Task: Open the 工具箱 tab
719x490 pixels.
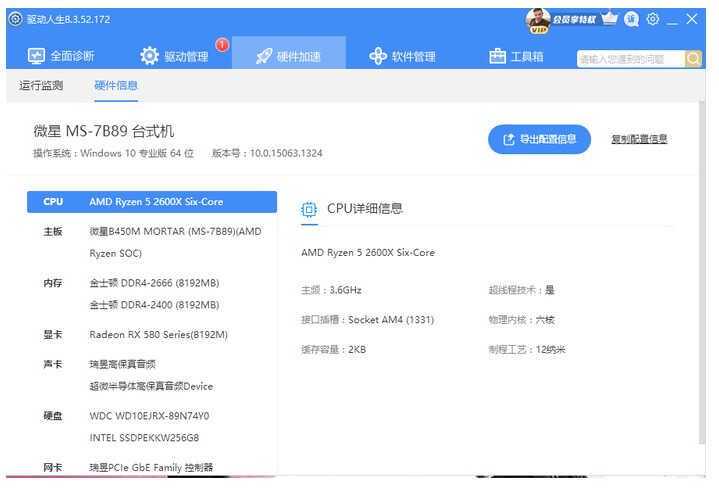Action: click(x=516, y=56)
